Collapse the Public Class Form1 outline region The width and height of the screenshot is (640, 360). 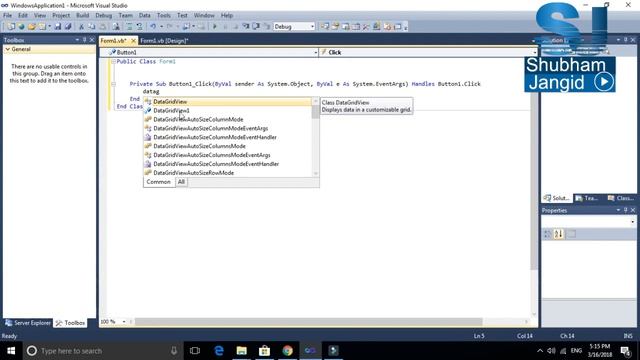[113, 62]
